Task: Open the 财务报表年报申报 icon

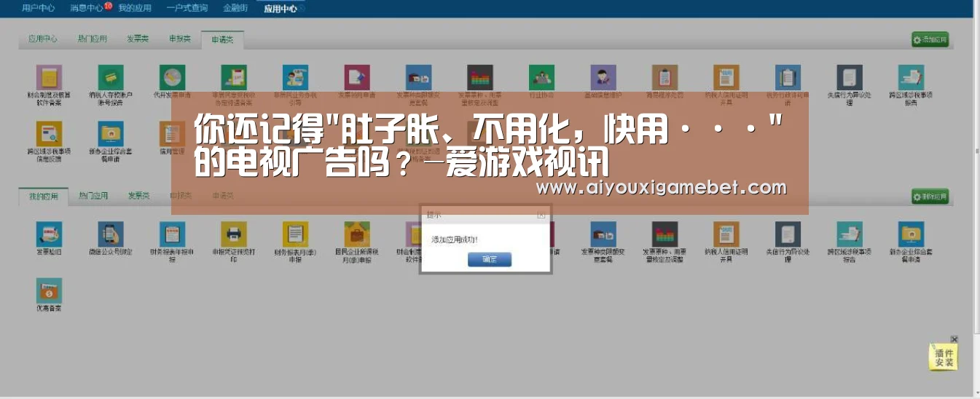Action: [x=173, y=234]
